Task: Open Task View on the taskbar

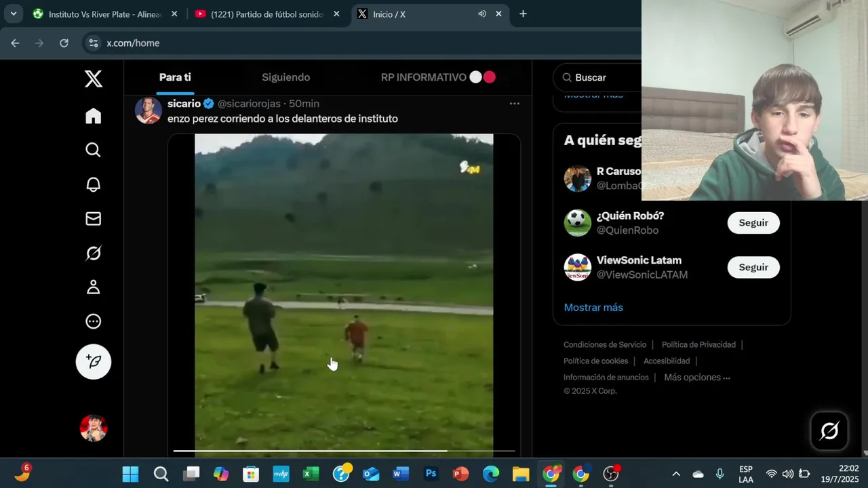Action: pyautogui.click(x=192, y=474)
